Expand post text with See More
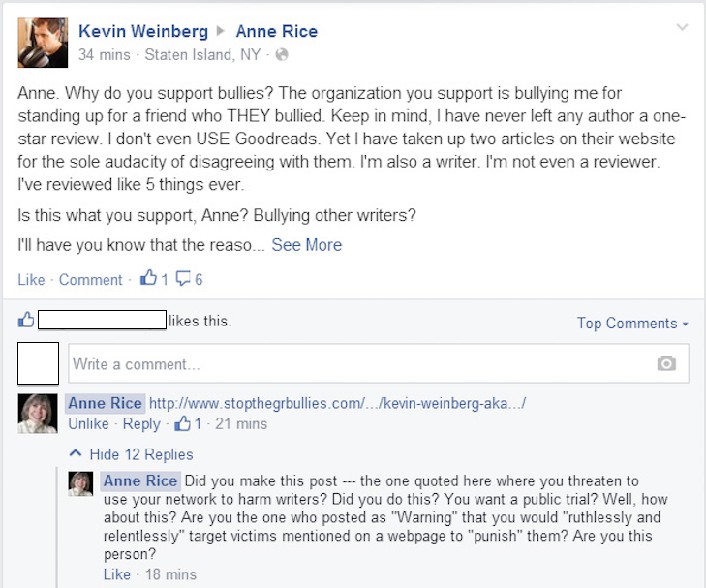Viewport: 706px width, 588px height. [x=306, y=245]
